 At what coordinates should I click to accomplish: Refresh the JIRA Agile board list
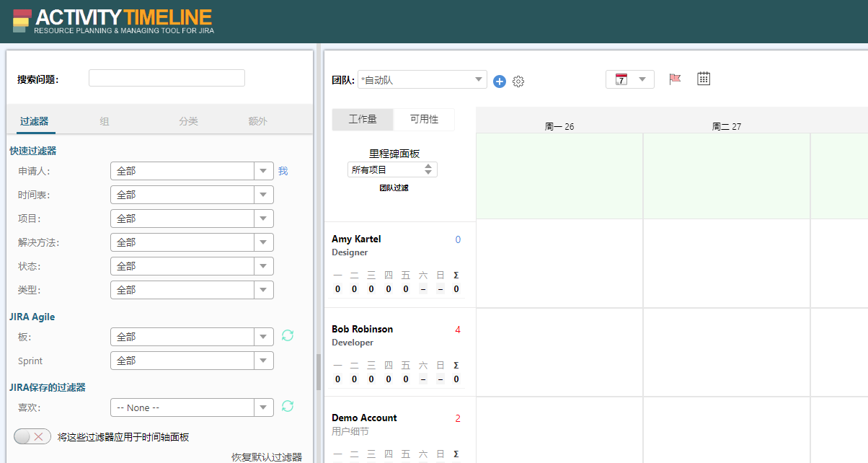288,336
